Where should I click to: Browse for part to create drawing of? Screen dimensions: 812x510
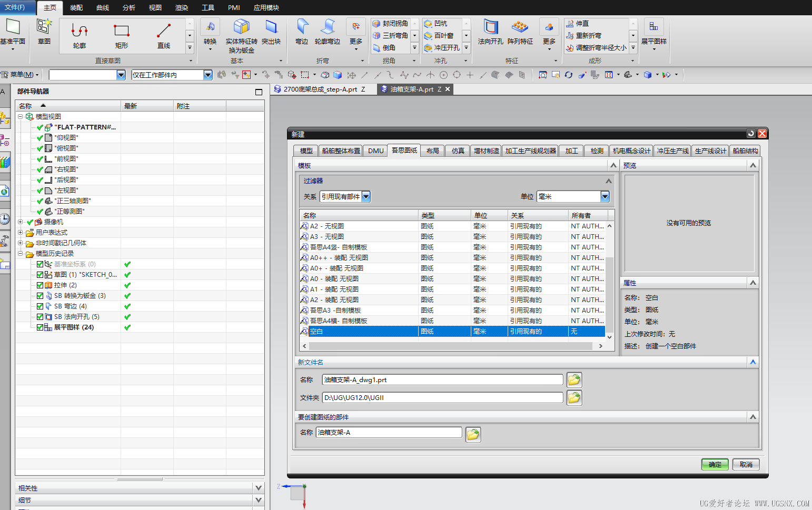(473, 435)
